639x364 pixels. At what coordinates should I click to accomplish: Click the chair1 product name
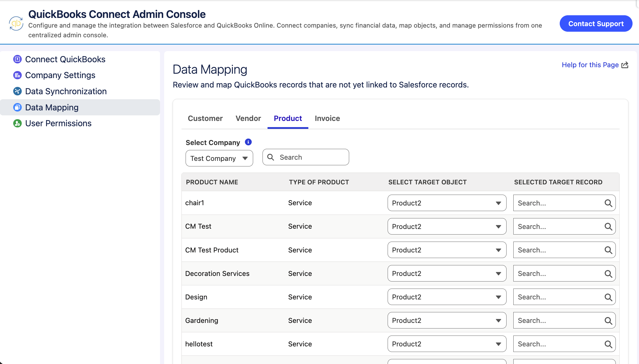click(195, 203)
